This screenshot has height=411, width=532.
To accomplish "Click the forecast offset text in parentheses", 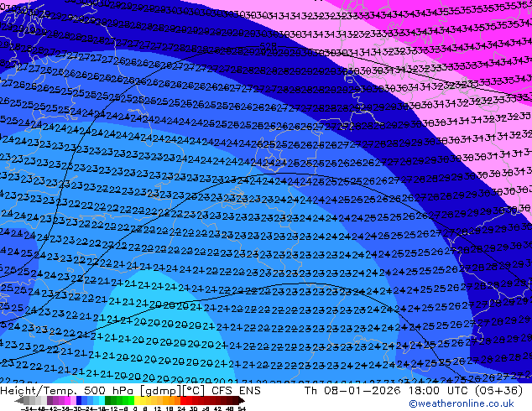I will (499, 391).
